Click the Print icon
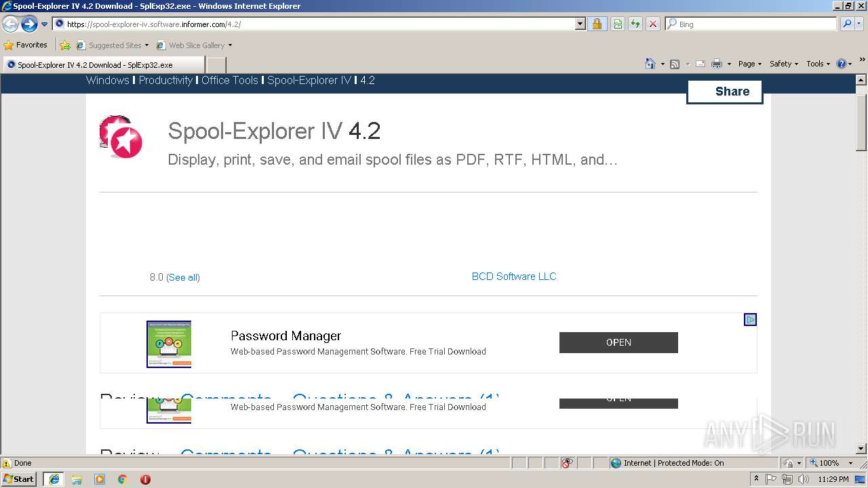Viewport: 868px width, 488px height. (x=717, y=64)
